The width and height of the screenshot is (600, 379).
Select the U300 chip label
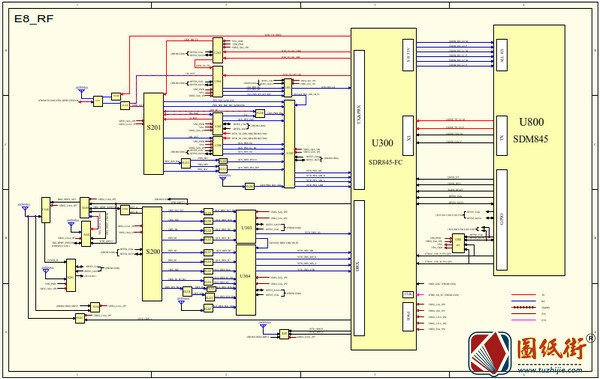(382, 143)
